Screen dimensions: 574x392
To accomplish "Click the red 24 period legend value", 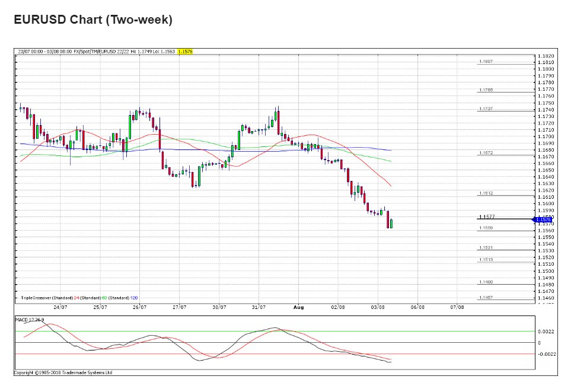I will tap(76, 298).
